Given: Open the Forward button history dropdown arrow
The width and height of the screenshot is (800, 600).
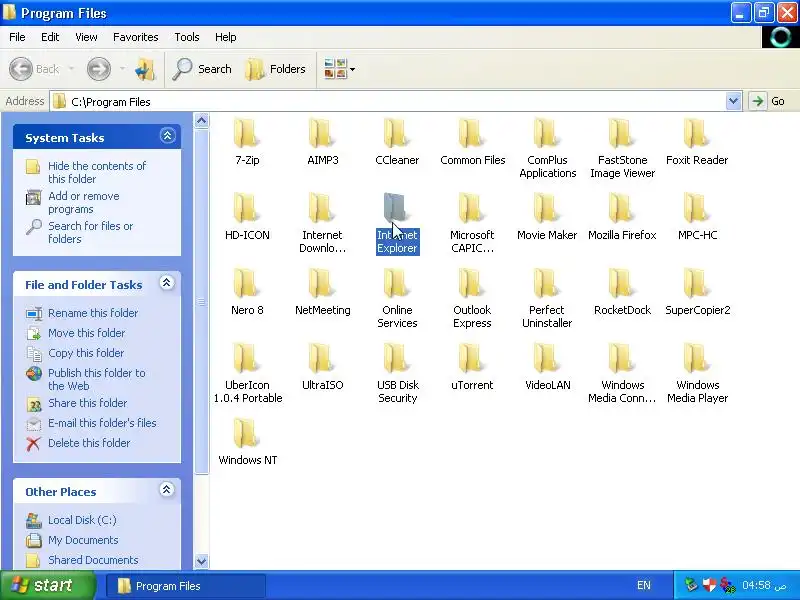Looking at the screenshot, I should 122,69.
